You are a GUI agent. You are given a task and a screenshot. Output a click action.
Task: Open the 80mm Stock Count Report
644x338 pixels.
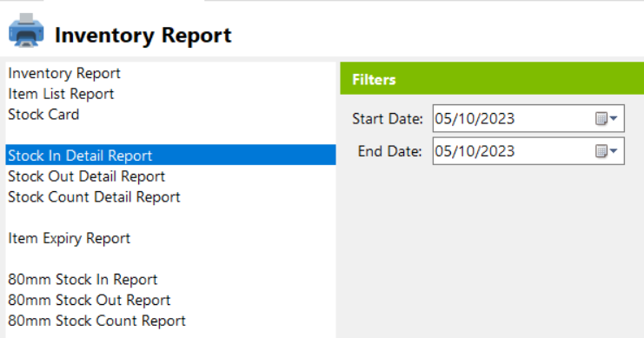[96, 321]
